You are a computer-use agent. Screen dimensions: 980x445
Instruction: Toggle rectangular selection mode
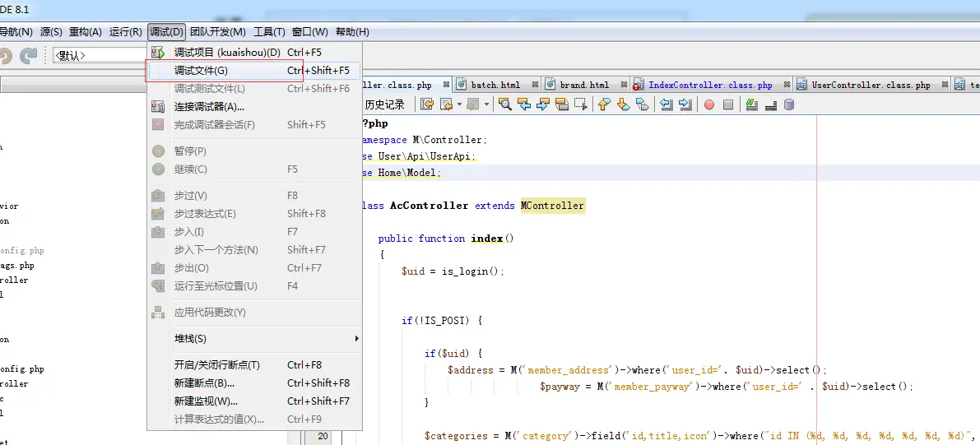(581, 104)
